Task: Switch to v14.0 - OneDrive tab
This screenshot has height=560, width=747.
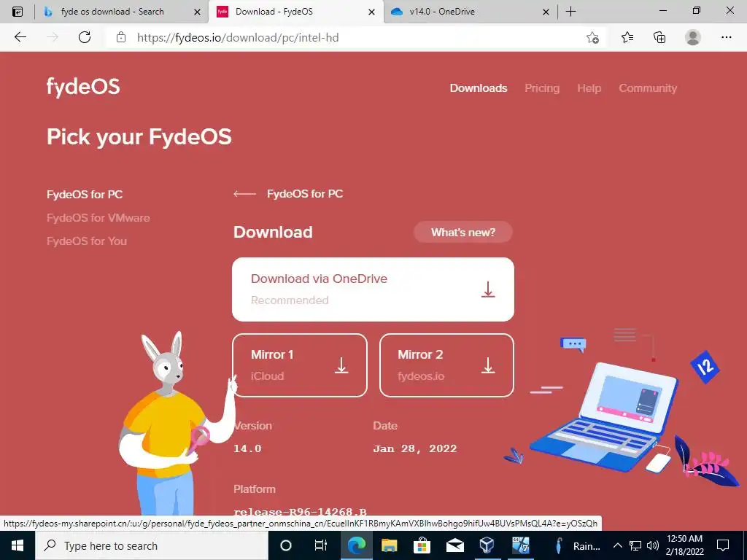Action: pyautogui.click(x=469, y=12)
